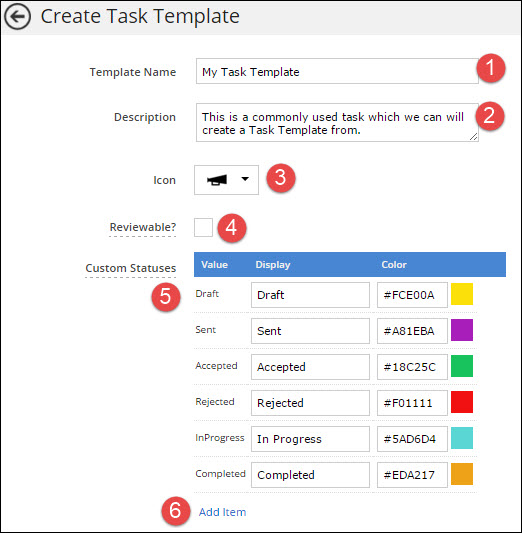Image resolution: width=522 pixels, height=533 pixels.
Task: Edit the Accepted display name field
Action: [x=310, y=367]
